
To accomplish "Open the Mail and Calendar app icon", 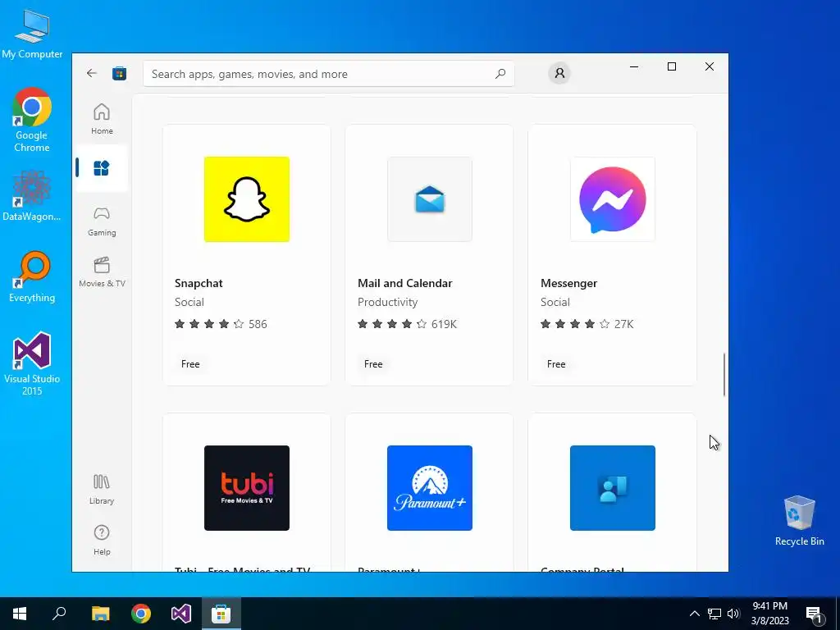I will (430, 199).
